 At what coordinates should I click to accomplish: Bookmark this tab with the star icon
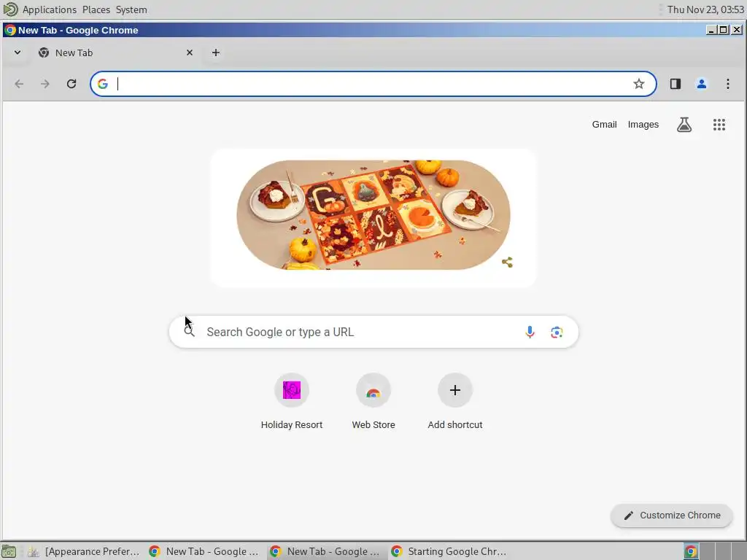point(638,85)
